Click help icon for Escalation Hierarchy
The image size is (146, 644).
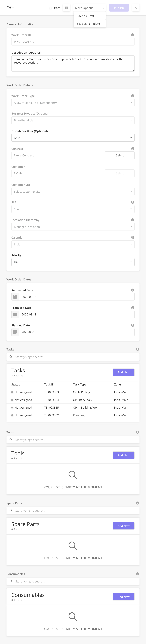coord(133,220)
